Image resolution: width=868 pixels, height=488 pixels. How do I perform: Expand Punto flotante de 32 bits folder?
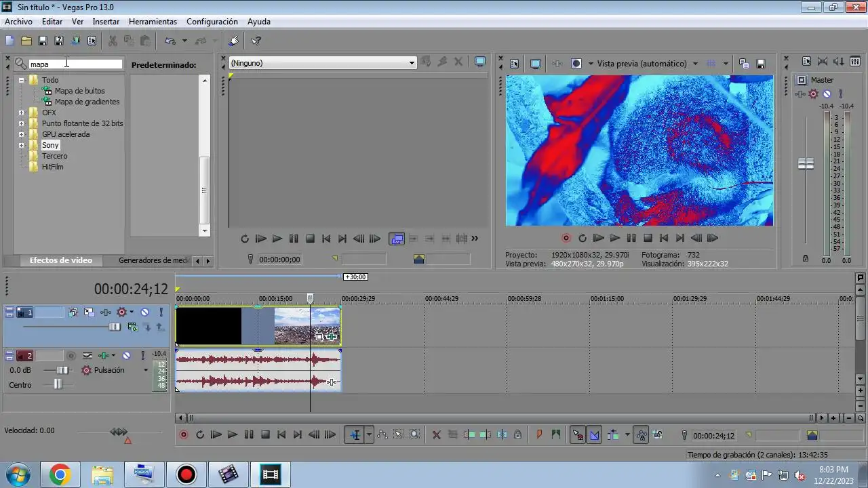[x=21, y=123]
